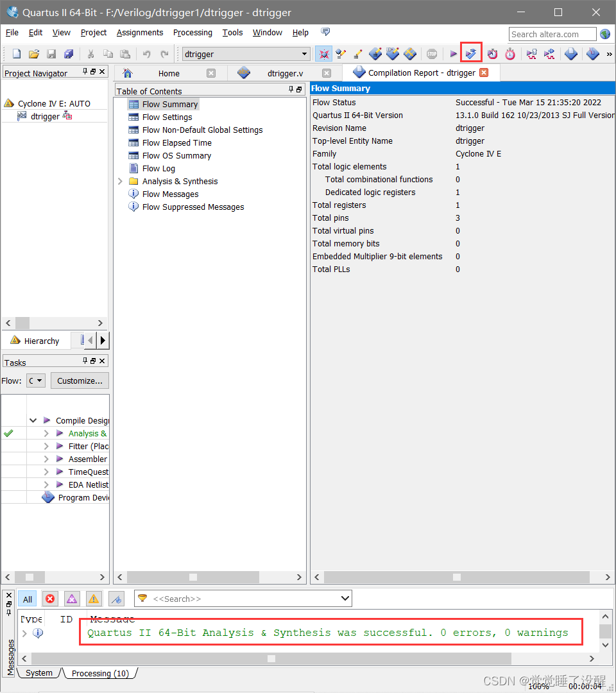Close the Project Navigator panel
The width and height of the screenshot is (616, 693).
coord(102,72)
